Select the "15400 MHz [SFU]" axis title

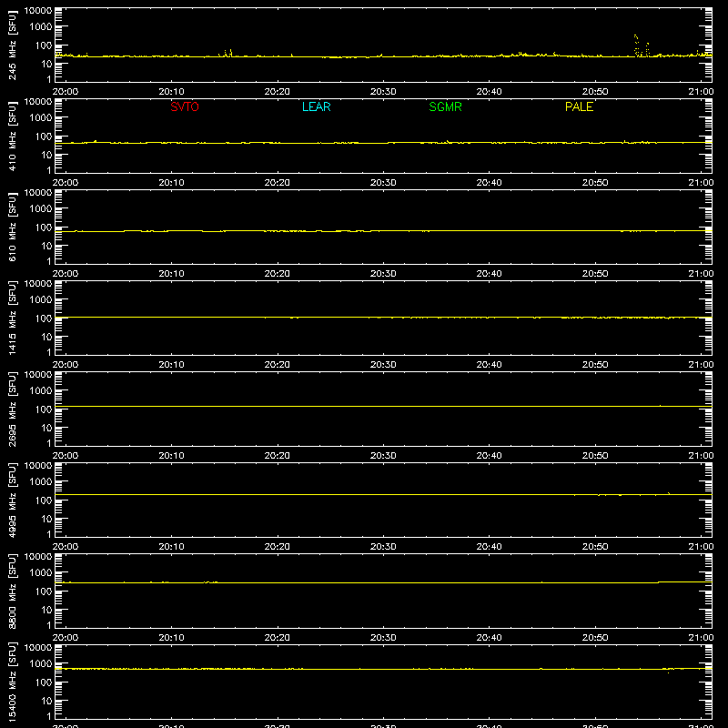(x=12, y=682)
